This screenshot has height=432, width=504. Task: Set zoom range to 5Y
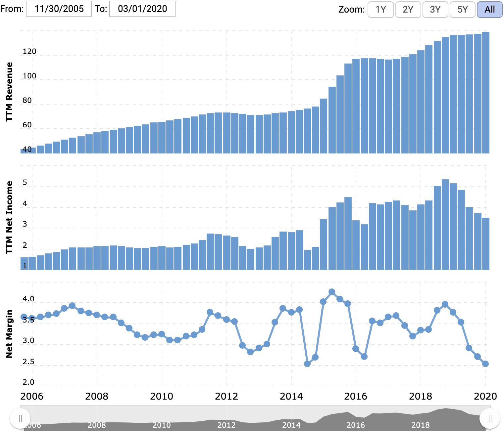coord(463,9)
